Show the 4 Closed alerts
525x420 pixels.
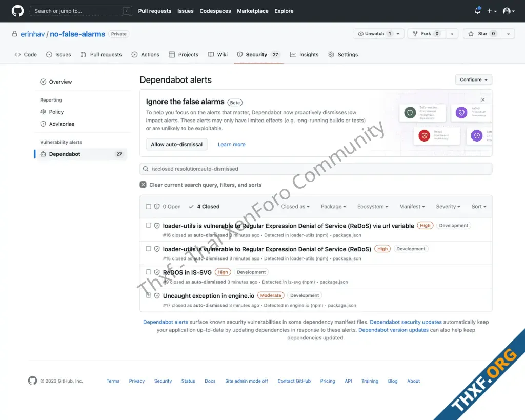pyautogui.click(x=204, y=206)
